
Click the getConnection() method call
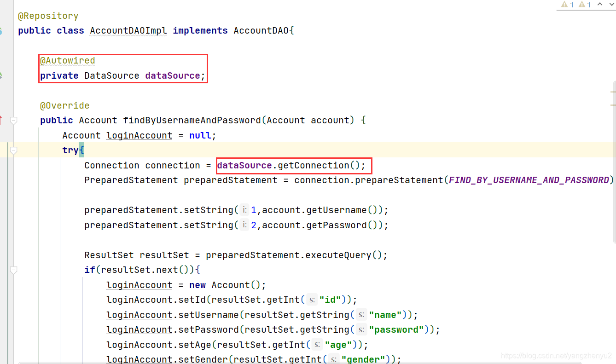[319, 166]
